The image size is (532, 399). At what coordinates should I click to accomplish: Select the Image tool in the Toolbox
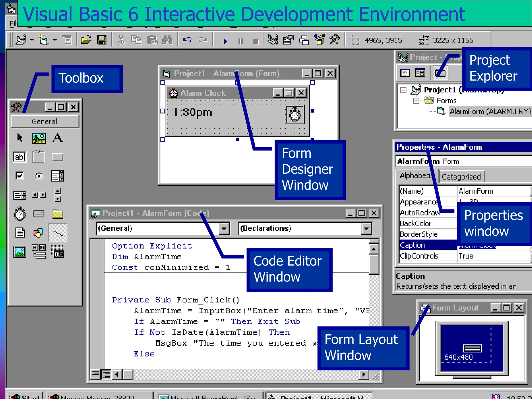tap(20, 252)
